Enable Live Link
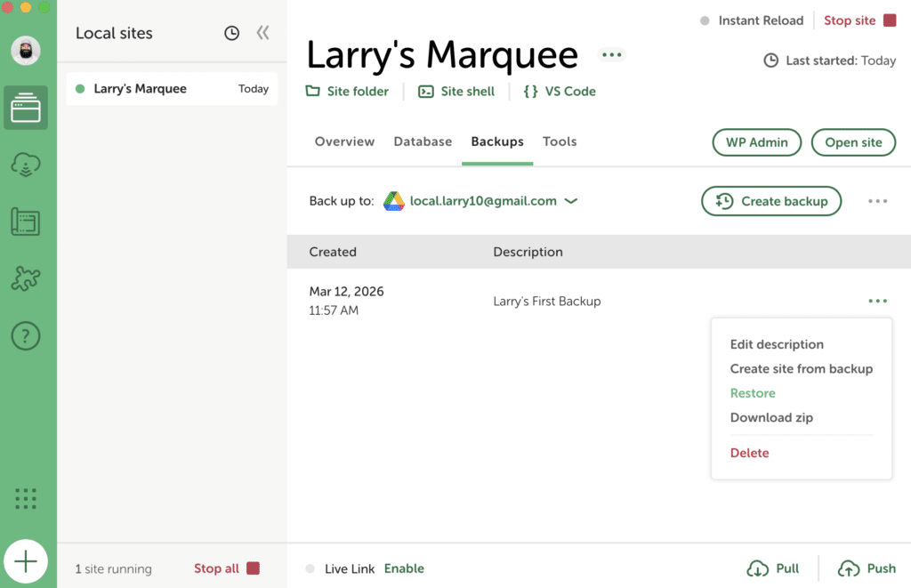The height and width of the screenshot is (588, 911). point(404,568)
